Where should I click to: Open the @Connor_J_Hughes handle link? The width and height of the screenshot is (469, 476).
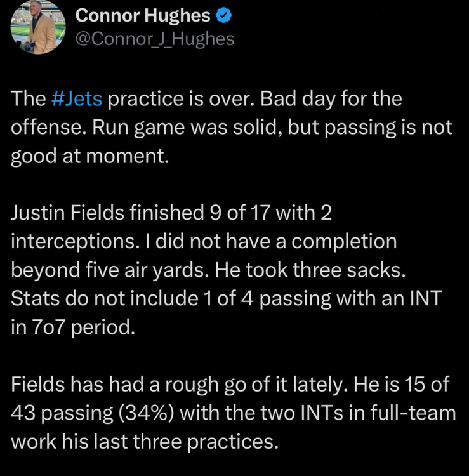(154, 39)
